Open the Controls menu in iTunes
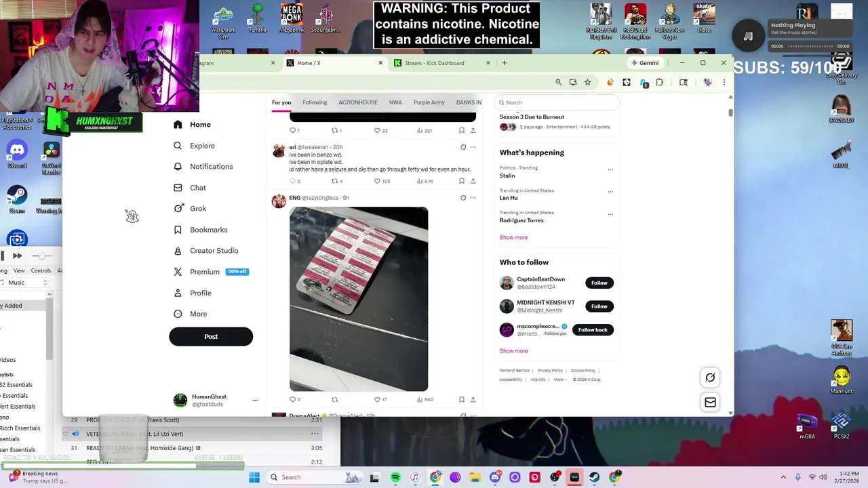This screenshot has width=868, height=488. point(41,270)
